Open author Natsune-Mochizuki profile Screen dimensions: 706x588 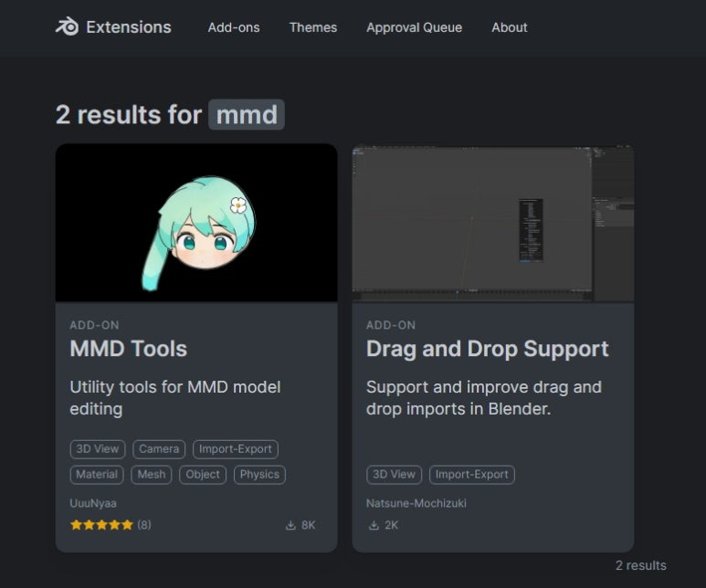416,503
